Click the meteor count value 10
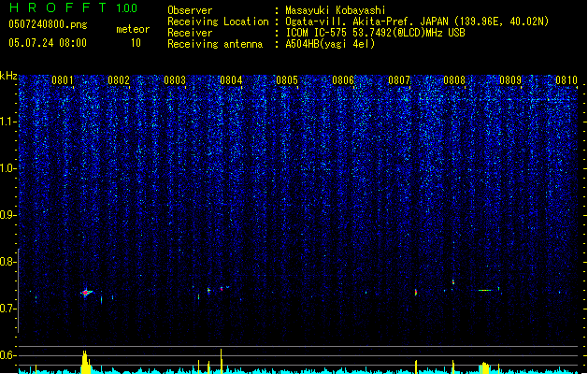Image resolution: width=588 pixels, height=374 pixels. click(x=136, y=43)
